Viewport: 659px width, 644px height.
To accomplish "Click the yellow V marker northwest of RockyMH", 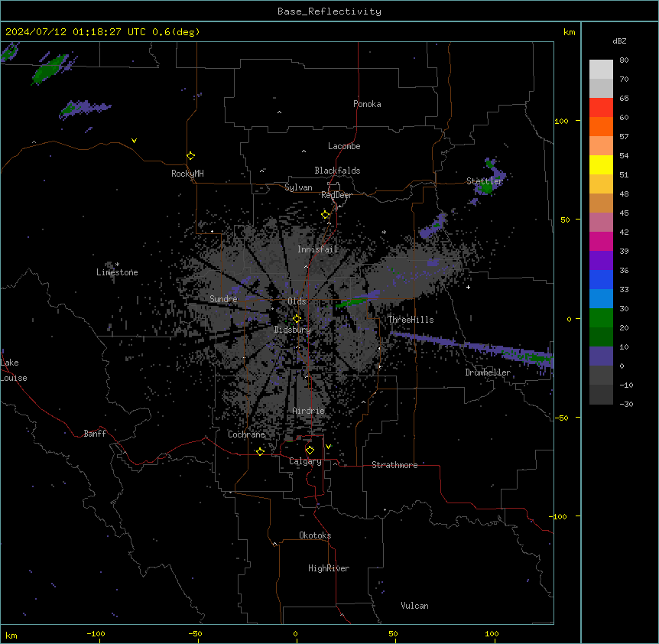I will 134,141.
